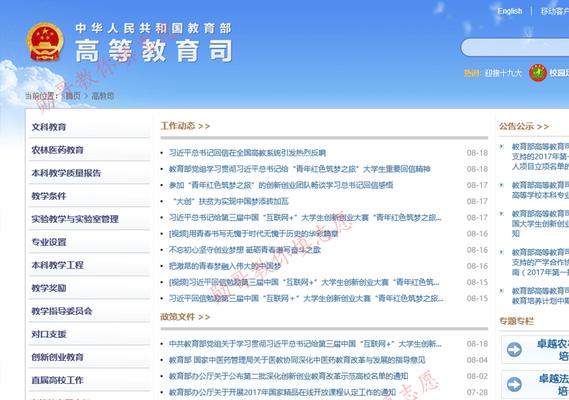Click the arrow icon beside 卓越法 banner
Viewport: 569px width, 400px height.
click(514, 384)
